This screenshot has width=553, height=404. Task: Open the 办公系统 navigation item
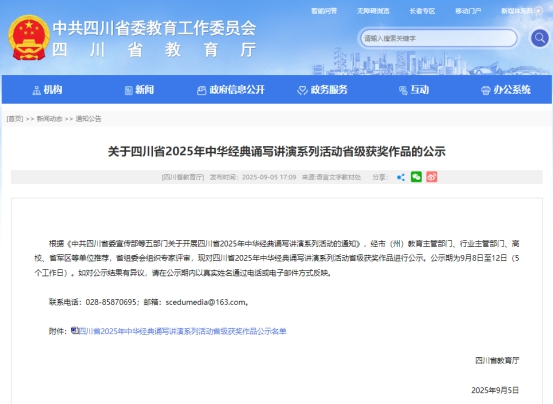(x=506, y=90)
